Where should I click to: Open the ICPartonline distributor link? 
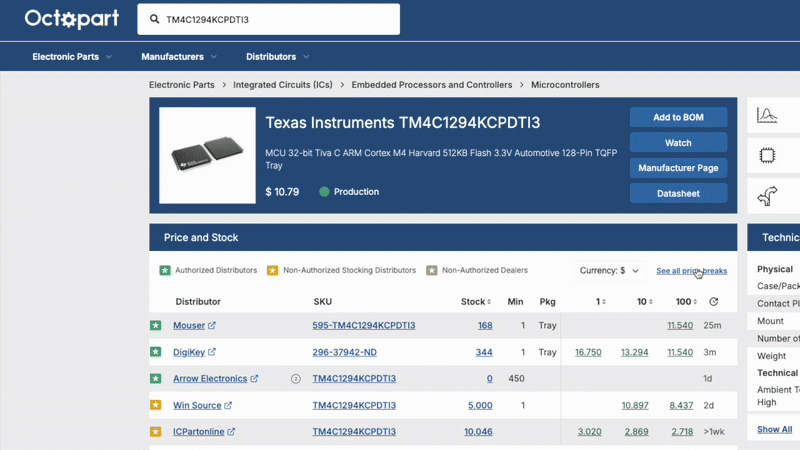click(x=198, y=432)
